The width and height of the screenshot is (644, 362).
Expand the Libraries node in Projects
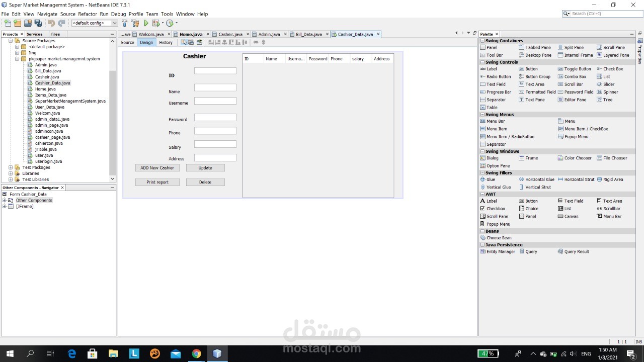point(10,173)
